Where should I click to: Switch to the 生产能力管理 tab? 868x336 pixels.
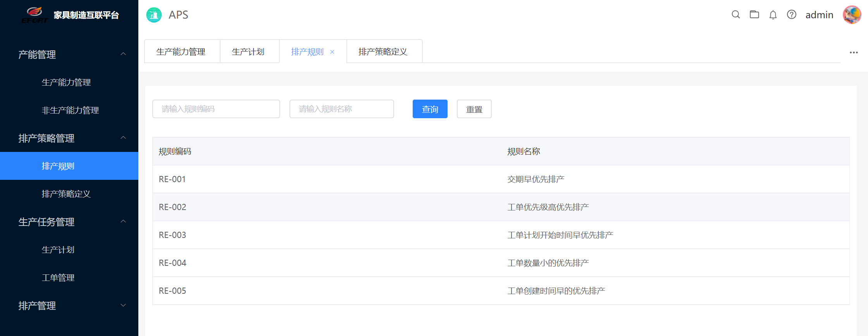tap(181, 52)
